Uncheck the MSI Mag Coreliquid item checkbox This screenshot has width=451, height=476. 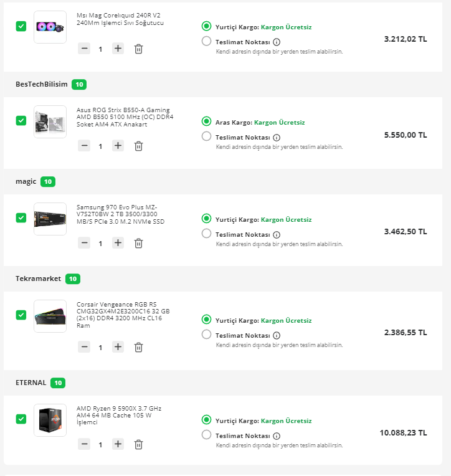point(21,26)
